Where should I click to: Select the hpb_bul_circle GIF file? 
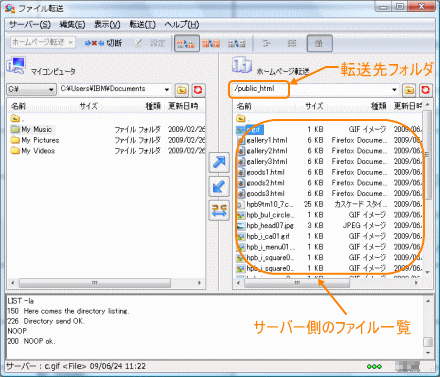click(266, 215)
